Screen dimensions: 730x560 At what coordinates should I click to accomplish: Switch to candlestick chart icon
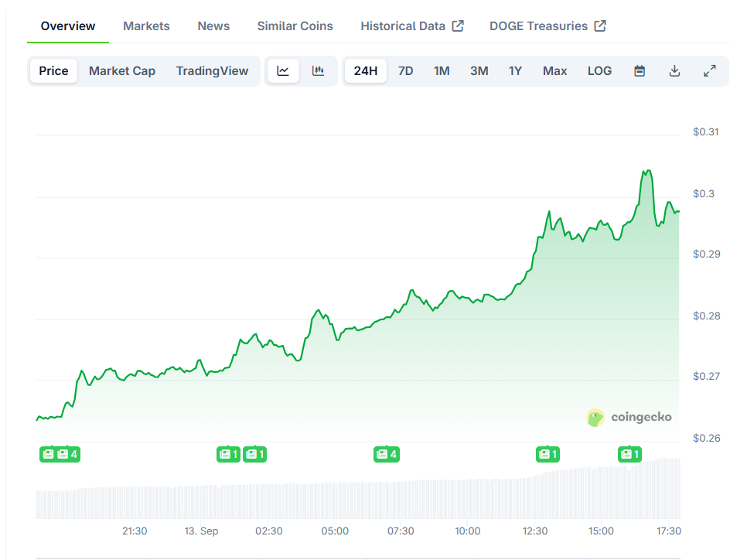point(318,70)
